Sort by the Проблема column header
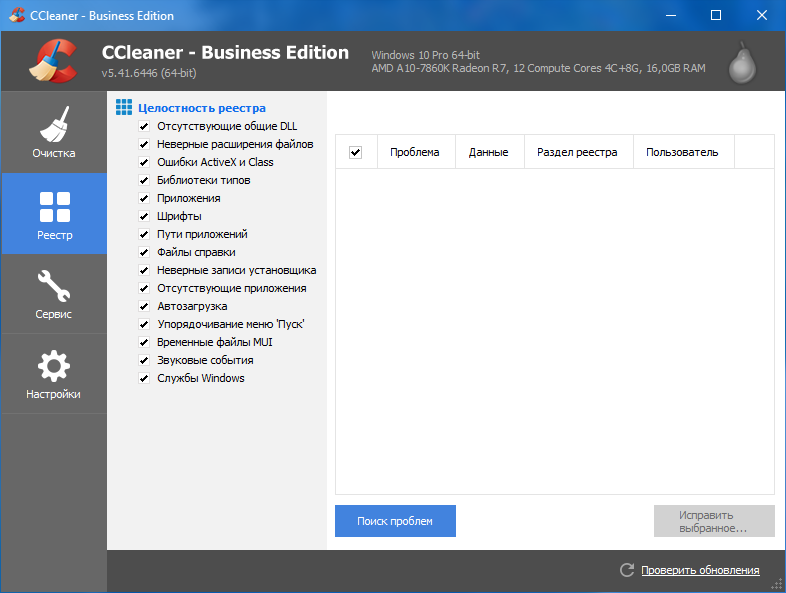 pos(416,152)
